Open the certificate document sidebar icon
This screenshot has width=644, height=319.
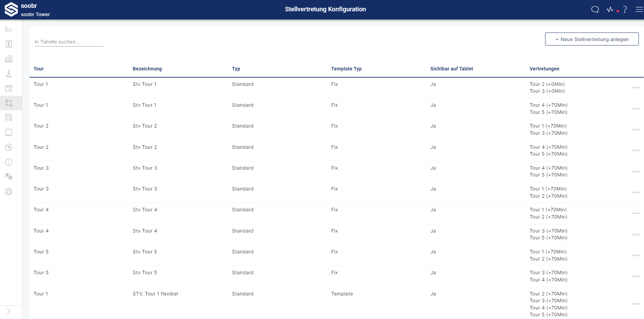tap(9, 118)
